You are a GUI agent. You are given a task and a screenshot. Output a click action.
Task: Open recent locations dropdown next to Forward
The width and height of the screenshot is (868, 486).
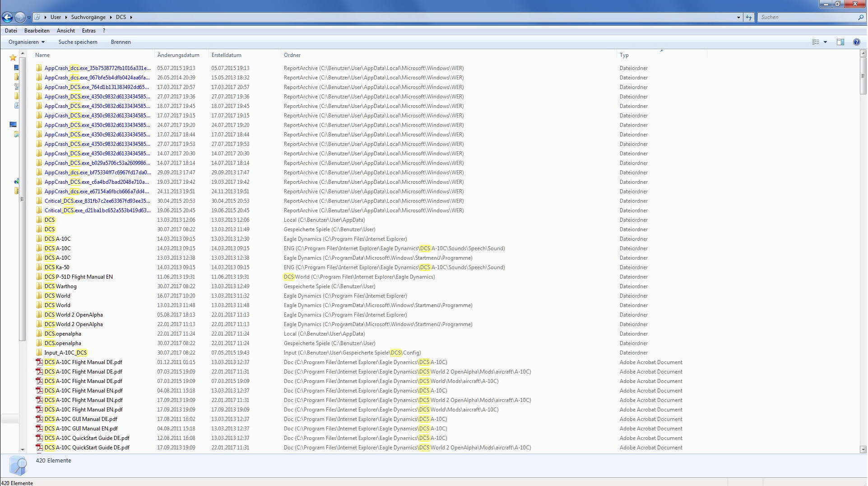29,18
